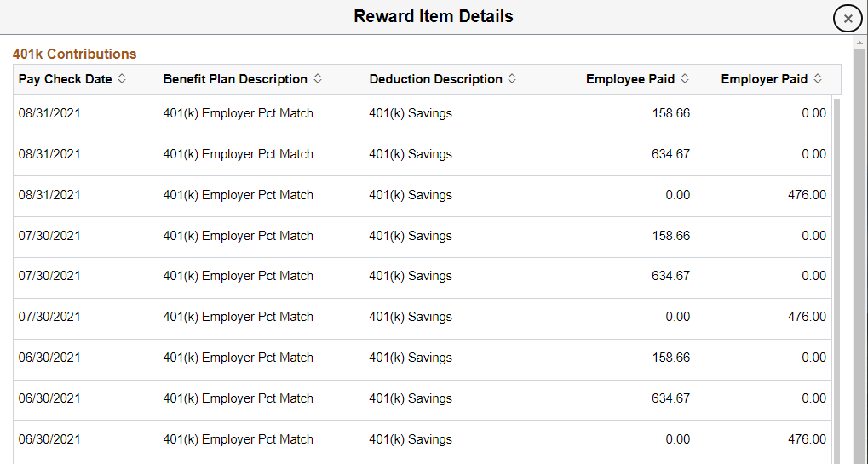Select the first 06/30/2021 pay check date cell

tap(49, 358)
